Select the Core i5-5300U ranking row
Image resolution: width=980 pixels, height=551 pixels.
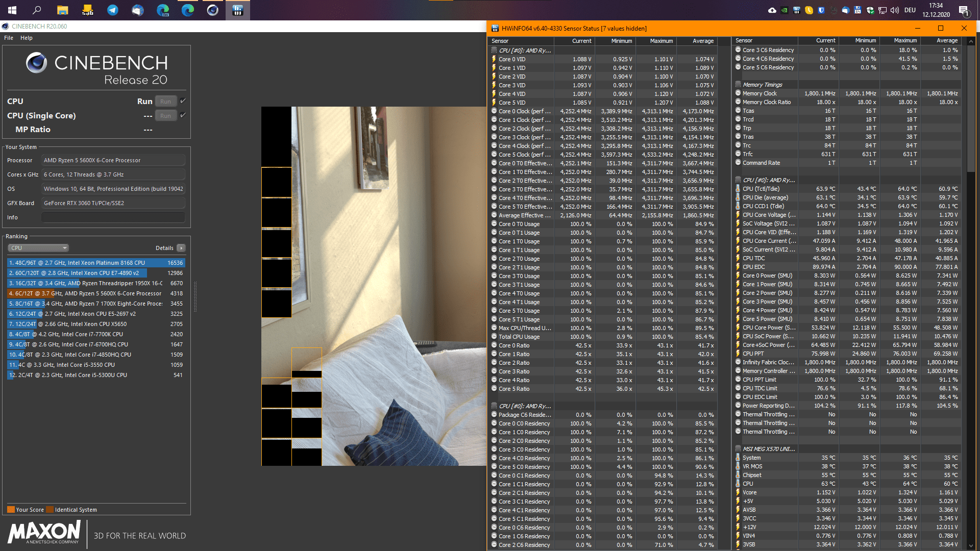pyautogui.click(x=96, y=375)
